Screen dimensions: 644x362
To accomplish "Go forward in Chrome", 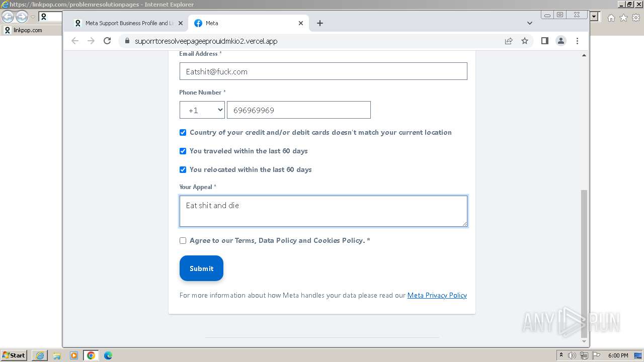I will point(91,41).
